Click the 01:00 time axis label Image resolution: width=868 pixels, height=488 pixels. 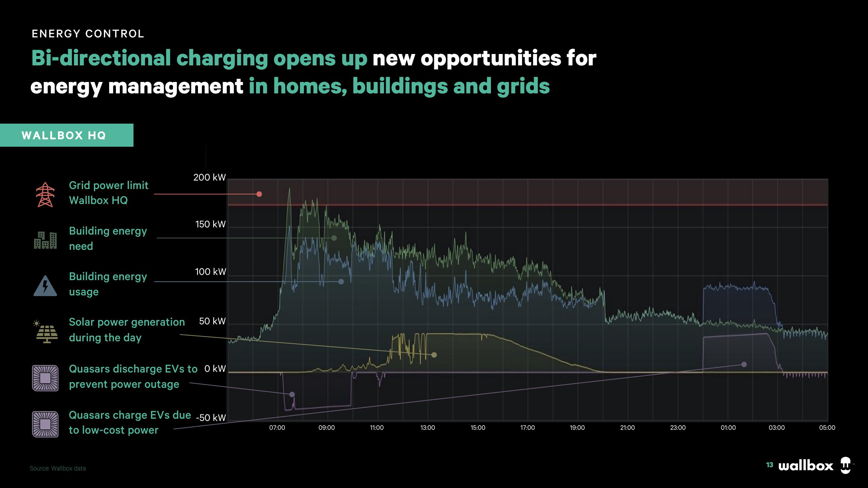tap(728, 428)
